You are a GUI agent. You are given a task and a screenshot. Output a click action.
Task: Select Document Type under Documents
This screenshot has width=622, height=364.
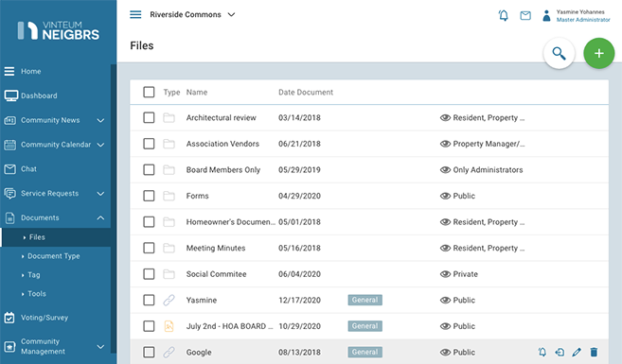coord(54,256)
